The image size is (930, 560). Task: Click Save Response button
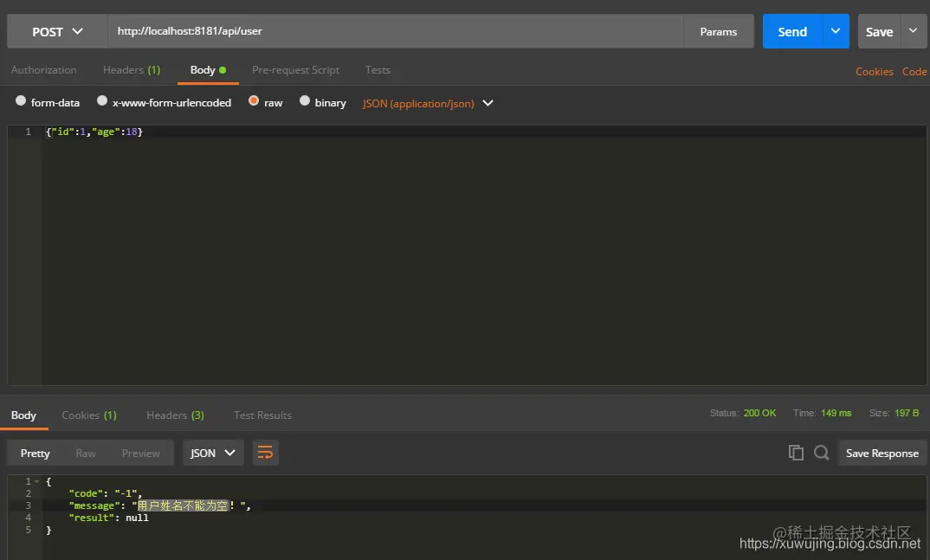click(882, 454)
